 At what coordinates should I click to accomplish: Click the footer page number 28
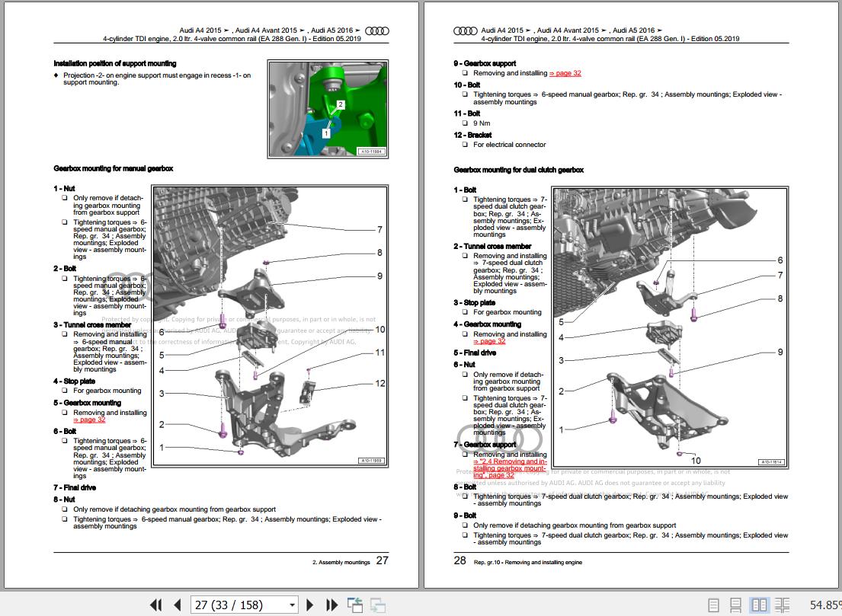pyautogui.click(x=459, y=560)
